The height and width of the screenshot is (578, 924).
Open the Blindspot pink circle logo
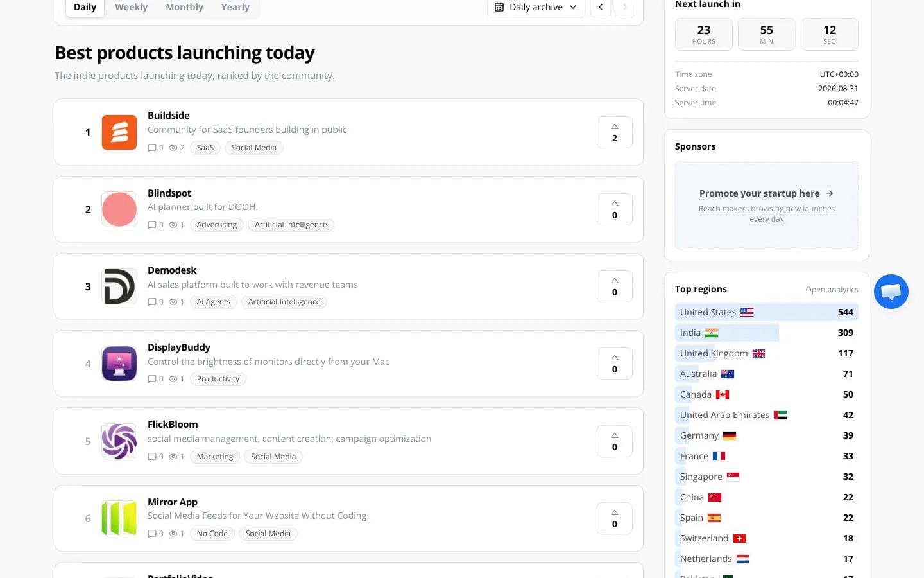pyautogui.click(x=119, y=209)
